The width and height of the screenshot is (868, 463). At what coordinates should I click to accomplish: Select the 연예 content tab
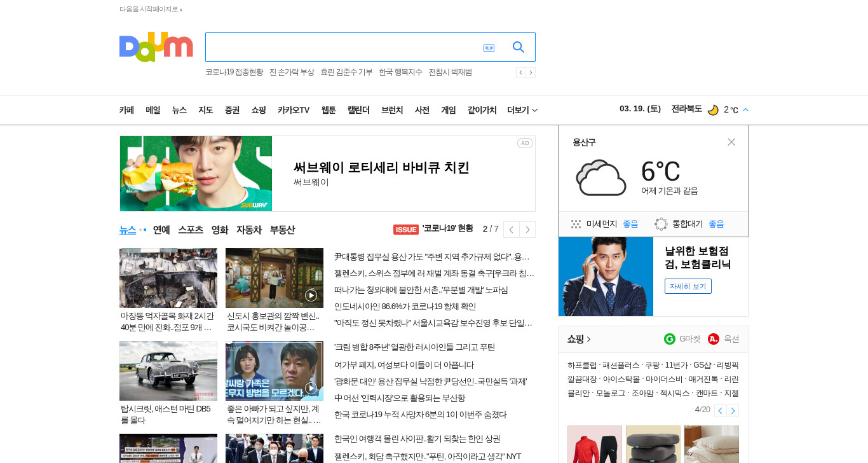[161, 230]
